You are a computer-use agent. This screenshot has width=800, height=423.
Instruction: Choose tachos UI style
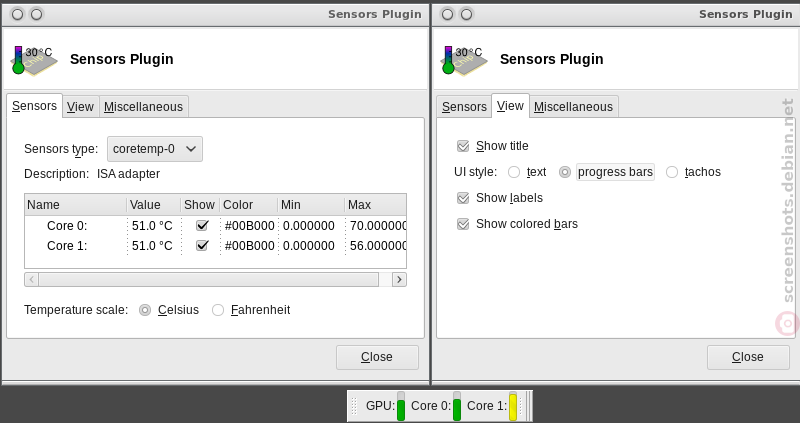click(672, 172)
